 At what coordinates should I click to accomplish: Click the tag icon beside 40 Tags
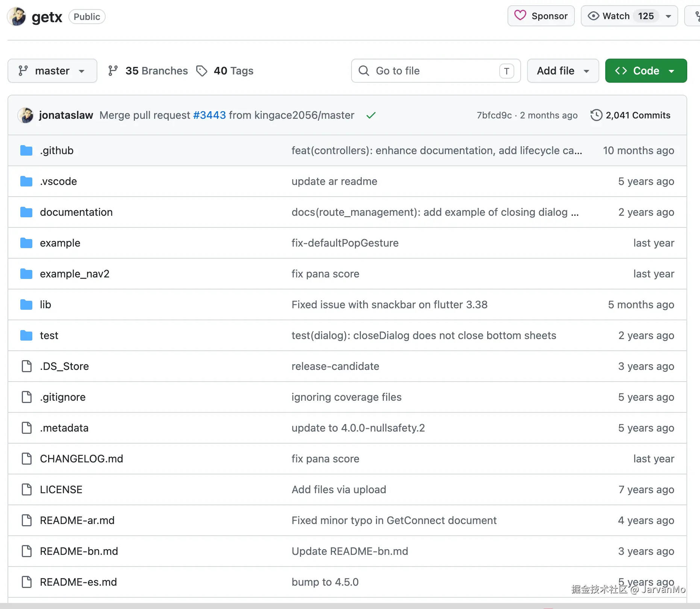click(x=202, y=71)
